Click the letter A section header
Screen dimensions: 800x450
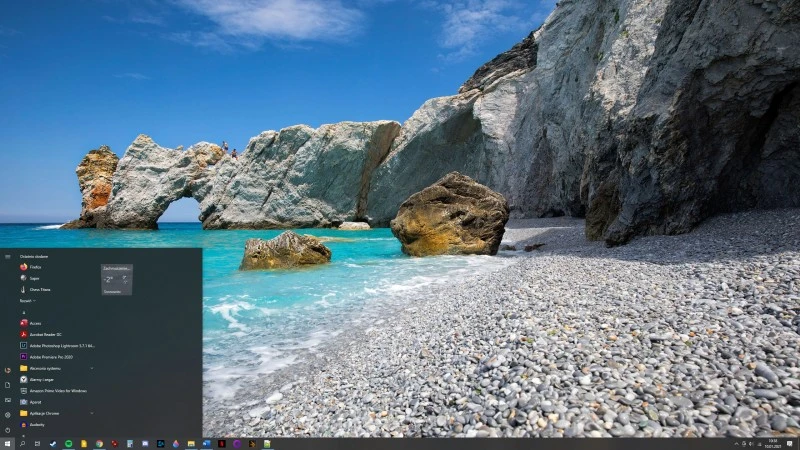tap(24, 312)
